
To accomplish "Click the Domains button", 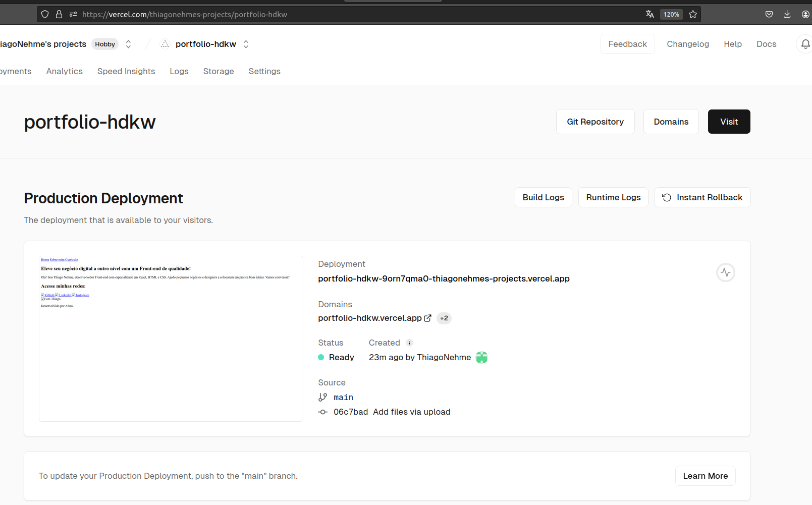I will click(671, 122).
